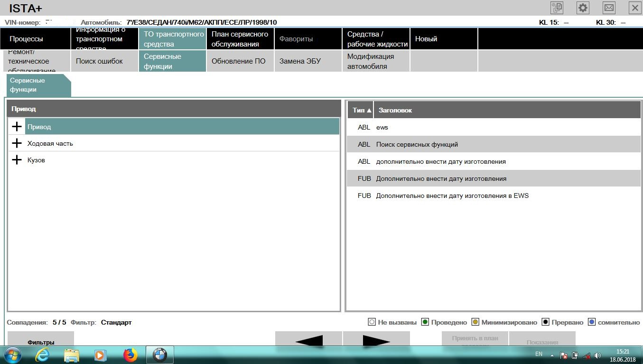This screenshot has height=364, width=643.
Task: Open the Информация о транспортном средстве tab
Action: [105, 39]
